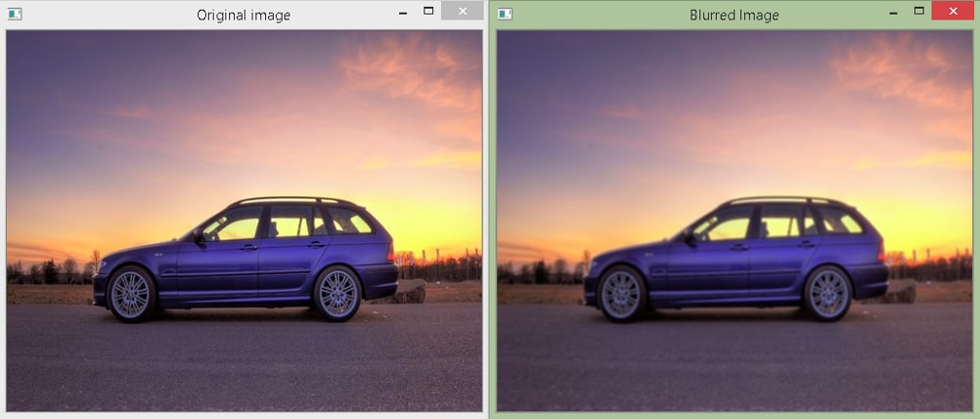Click the 'Blurred Image' title text

pyautogui.click(x=735, y=15)
